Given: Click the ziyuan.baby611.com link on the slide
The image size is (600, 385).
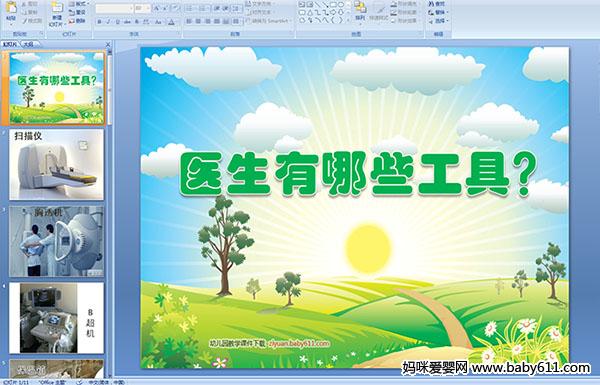Looking at the screenshot, I should tap(298, 343).
